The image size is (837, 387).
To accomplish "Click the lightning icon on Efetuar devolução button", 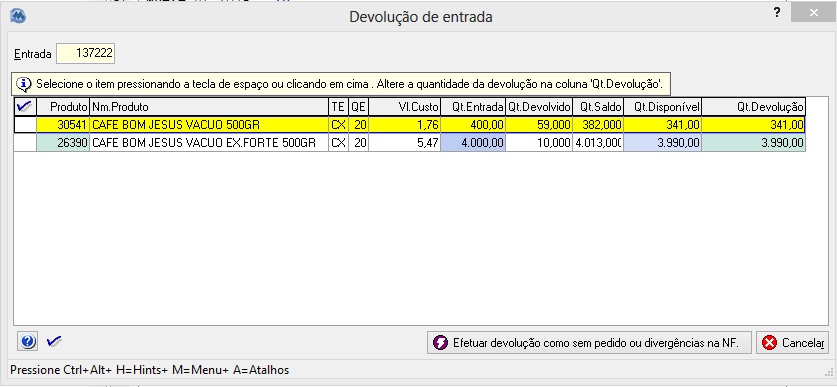I will tap(440, 343).
